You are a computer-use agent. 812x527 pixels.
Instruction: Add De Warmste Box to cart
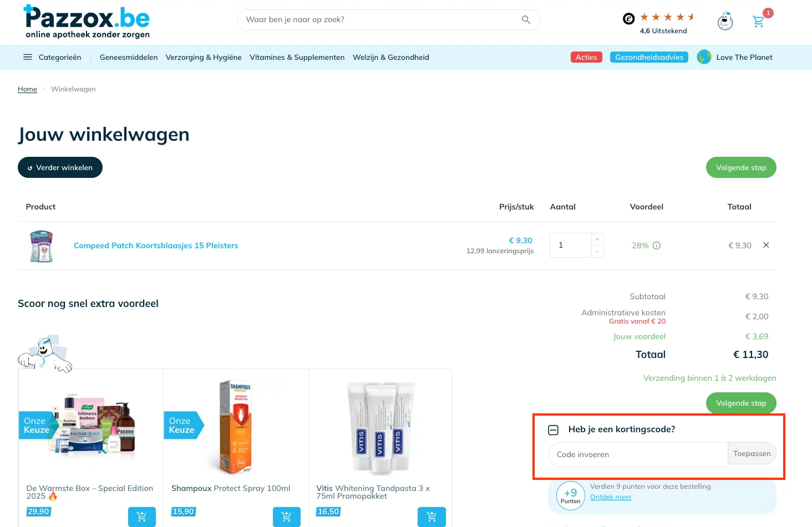tap(142, 516)
